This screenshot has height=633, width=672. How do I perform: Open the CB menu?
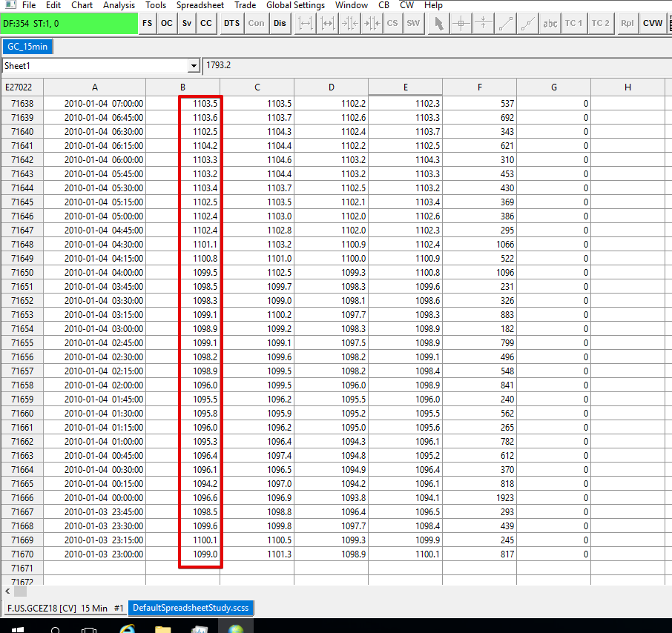pos(384,5)
